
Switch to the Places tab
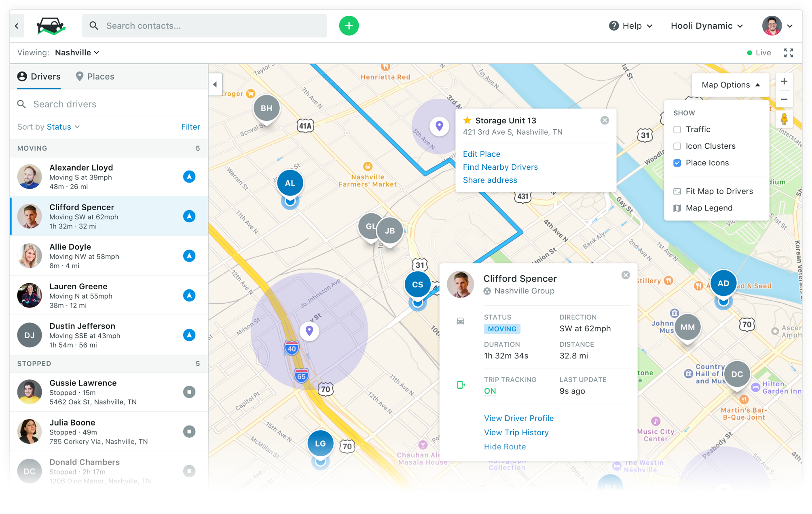click(x=95, y=77)
